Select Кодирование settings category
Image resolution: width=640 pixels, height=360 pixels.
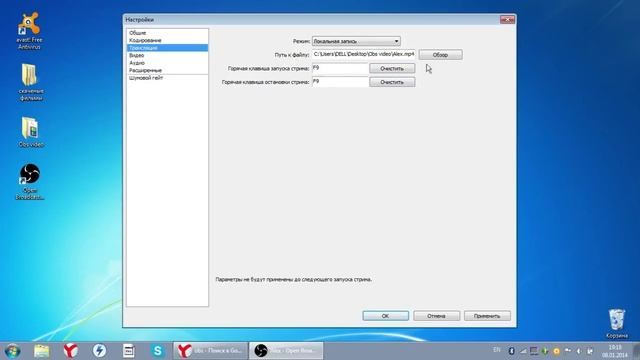coord(167,40)
